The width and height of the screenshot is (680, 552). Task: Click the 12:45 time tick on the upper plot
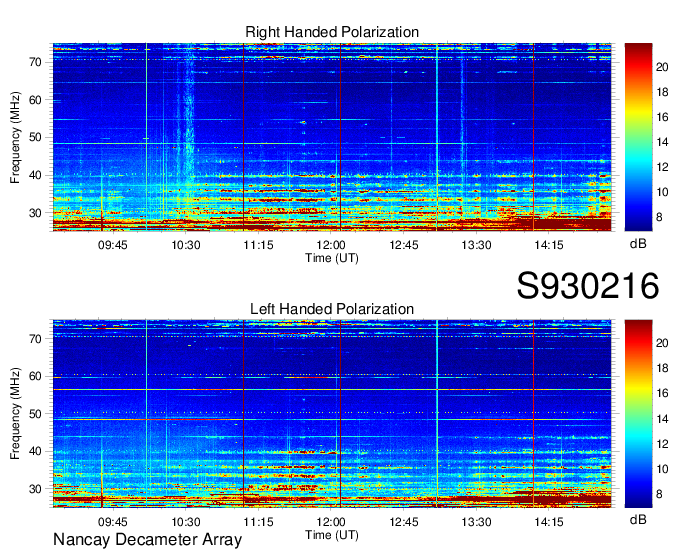pyautogui.click(x=404, y=245)
